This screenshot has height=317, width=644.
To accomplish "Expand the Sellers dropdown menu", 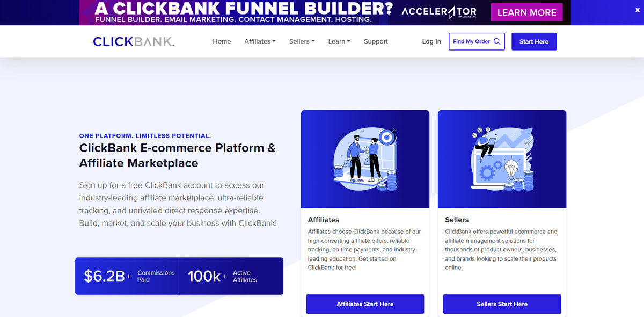I will (302, 41).
